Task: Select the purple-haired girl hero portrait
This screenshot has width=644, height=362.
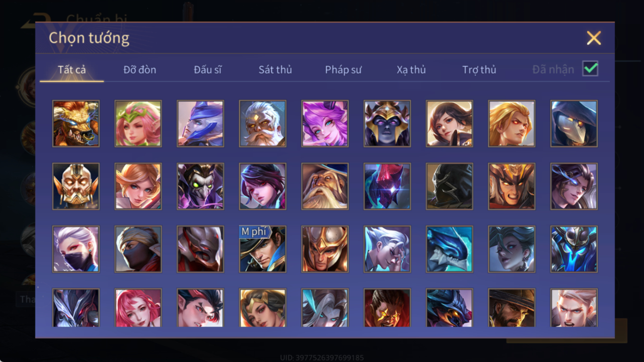Action: [325, 124]
